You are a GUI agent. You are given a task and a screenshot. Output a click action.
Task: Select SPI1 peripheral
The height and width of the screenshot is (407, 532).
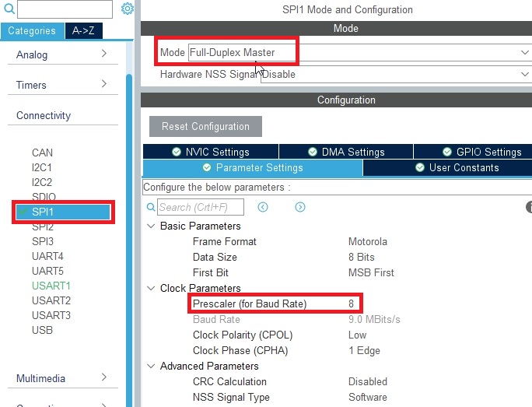click(x=63, y=212)
